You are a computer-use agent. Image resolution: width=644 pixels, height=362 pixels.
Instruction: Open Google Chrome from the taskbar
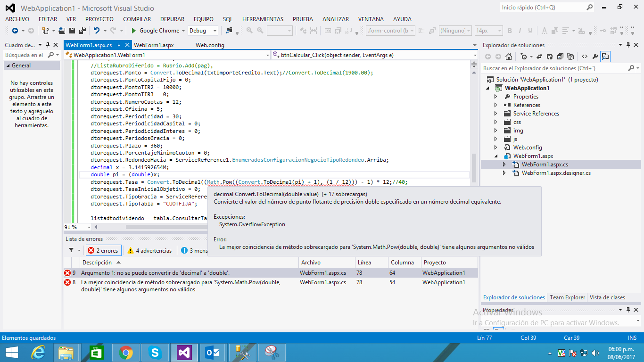125,352
